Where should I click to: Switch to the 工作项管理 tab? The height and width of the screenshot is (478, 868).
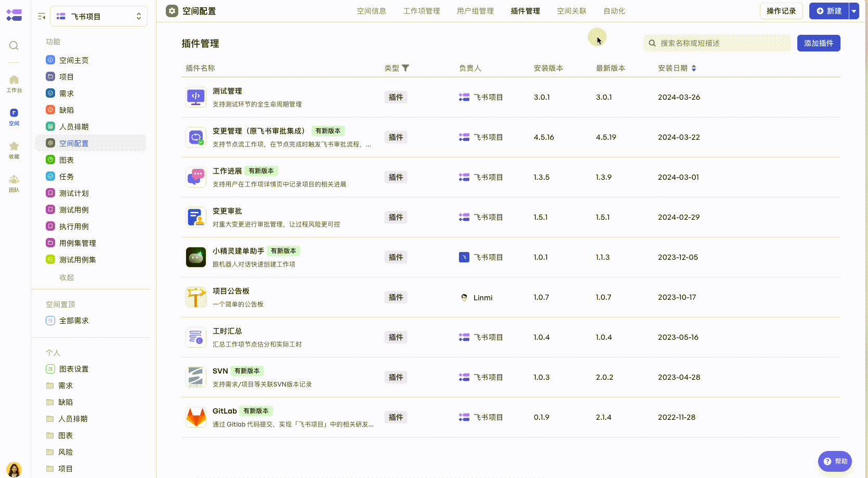(x=422, y=11)
